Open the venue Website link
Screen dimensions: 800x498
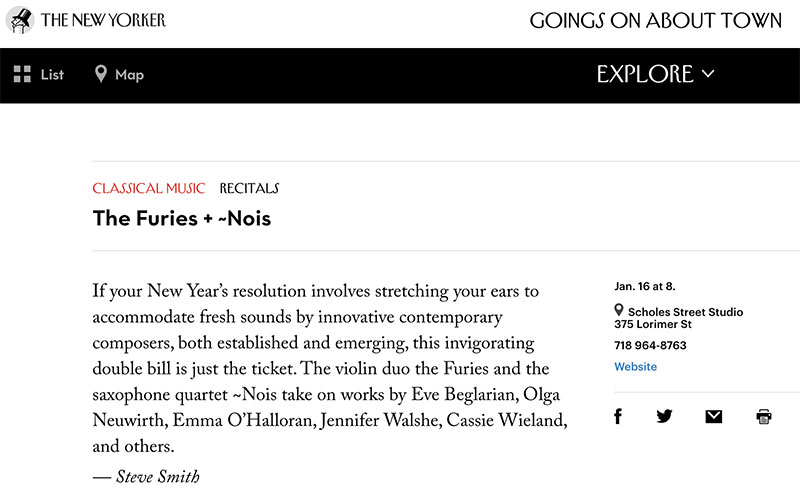[x=636, y=366]
